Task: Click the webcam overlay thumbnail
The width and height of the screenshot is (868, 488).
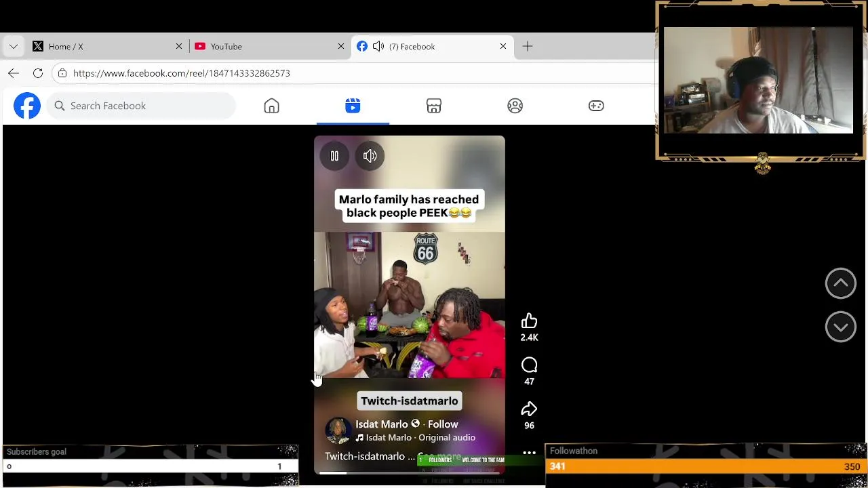Action: click(x=758, y=80)
